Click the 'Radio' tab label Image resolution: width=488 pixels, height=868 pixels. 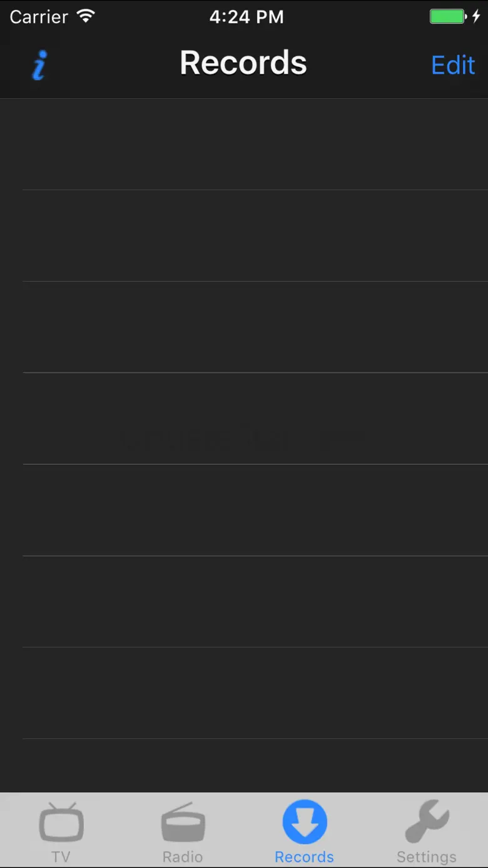(x=183, y=857)
